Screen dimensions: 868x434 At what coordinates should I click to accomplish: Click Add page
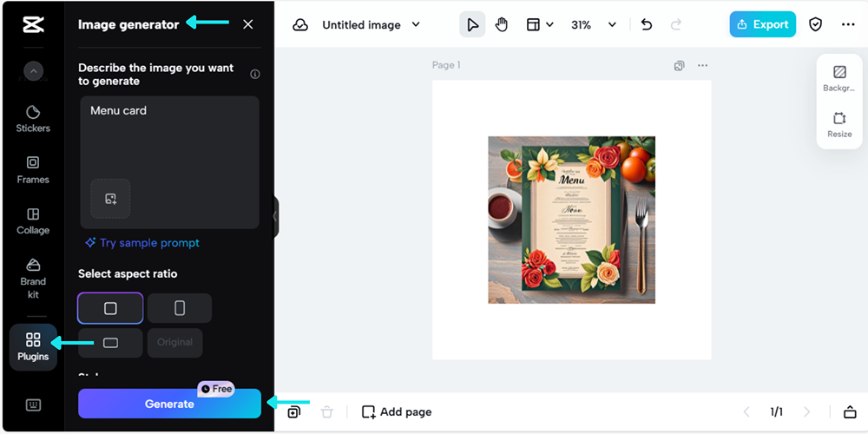point(397,411)
